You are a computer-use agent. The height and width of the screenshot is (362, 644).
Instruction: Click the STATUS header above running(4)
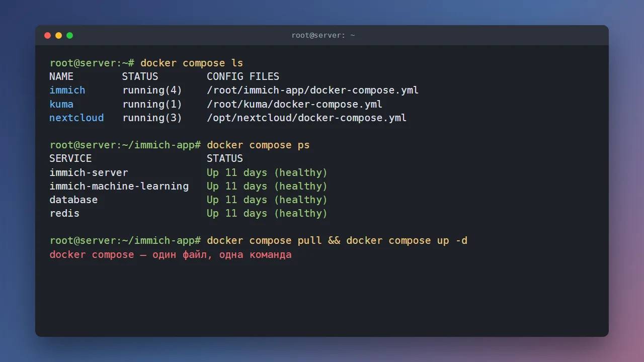(140, 76)
